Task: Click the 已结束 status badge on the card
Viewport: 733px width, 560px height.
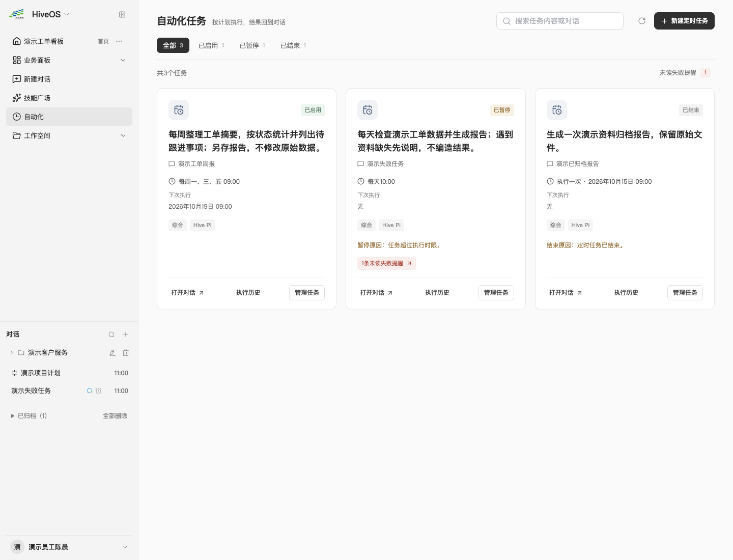Action: point(691,110)
